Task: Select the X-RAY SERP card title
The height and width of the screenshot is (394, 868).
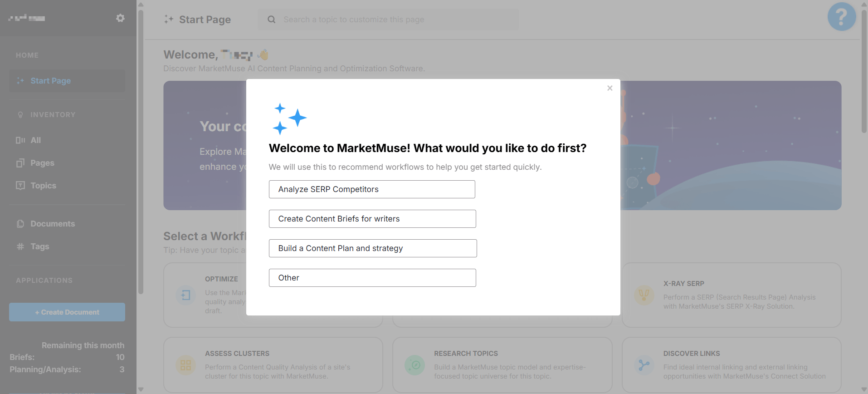Action: click(684, 284)
